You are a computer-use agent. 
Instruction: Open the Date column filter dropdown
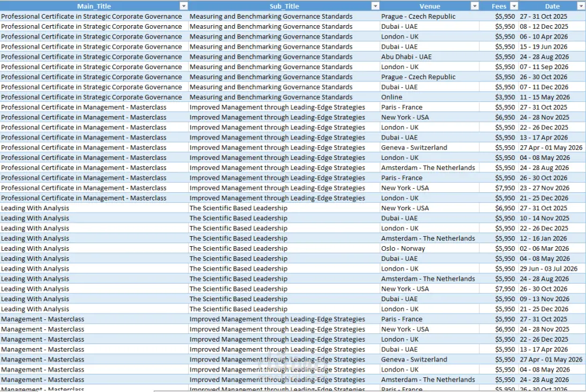tap(581, 6)
